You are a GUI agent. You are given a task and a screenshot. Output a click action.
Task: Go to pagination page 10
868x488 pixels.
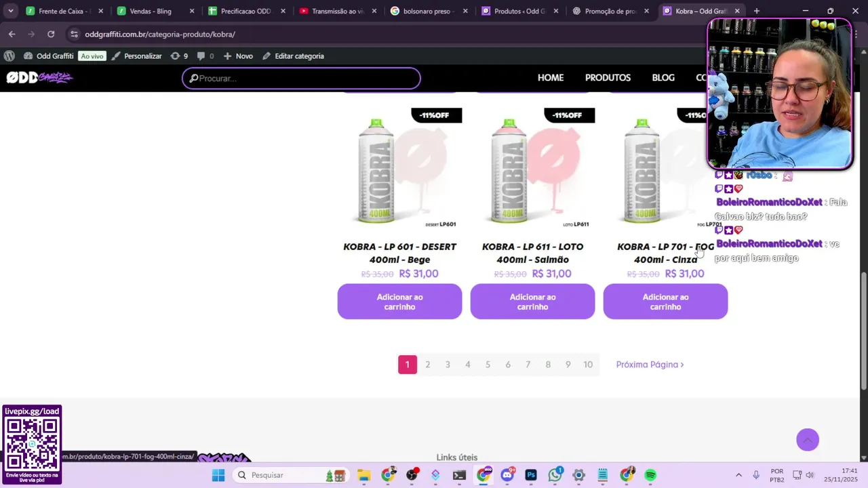588,365
